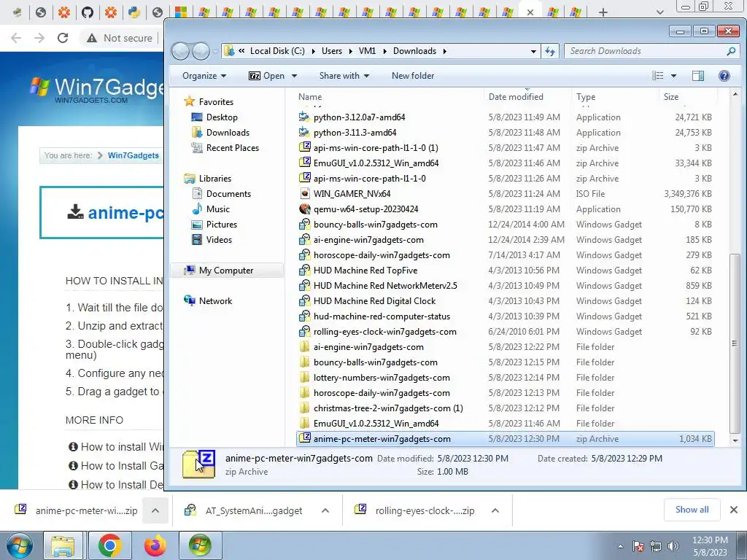The width and height of the screenshot is (747, 560).
Task: Select the python-3.12.0a7-amd64 installer icon
Action: pos(304,117)
